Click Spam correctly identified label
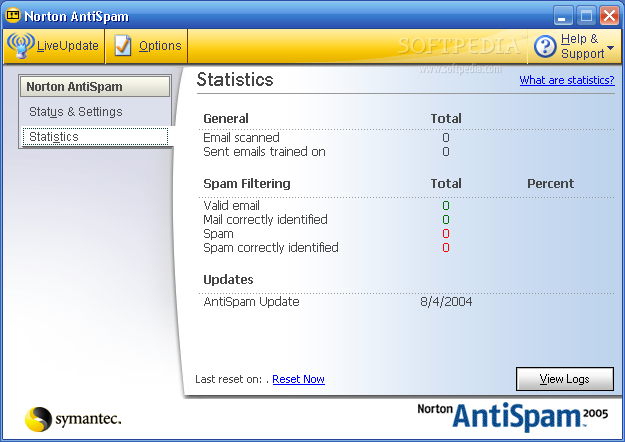 point(271,248)
